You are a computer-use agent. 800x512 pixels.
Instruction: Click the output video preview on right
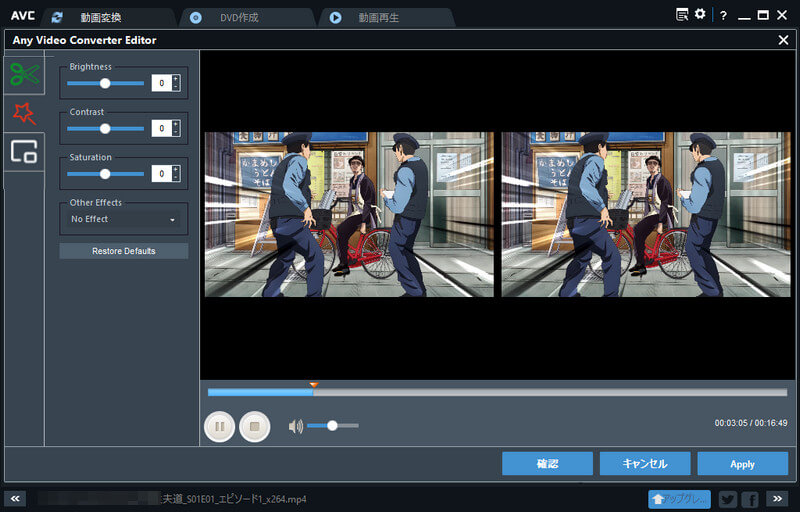click(646, 214)
